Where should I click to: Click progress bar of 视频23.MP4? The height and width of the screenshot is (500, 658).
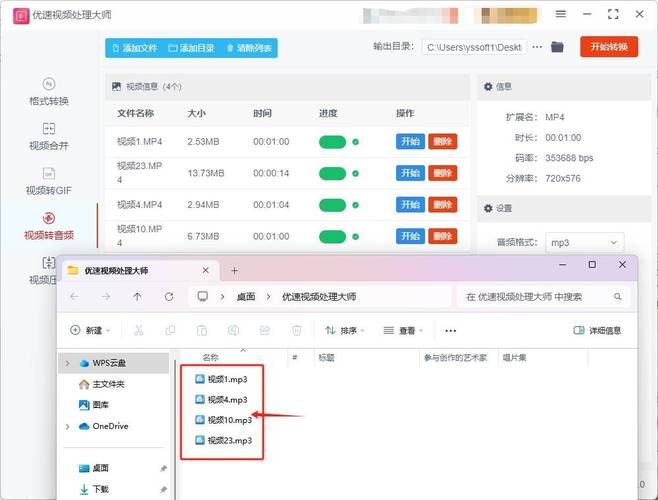pyautogui.click(x=332, y=173)
